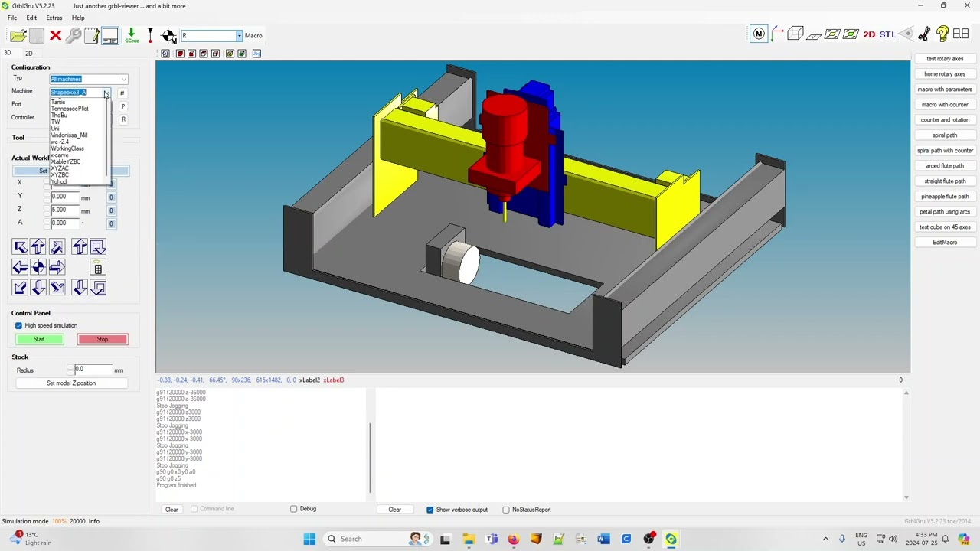The height and width of the screenshot is (551, 980).
Task: Open the Macro dropdown arrow
Action: coord(239,35)
